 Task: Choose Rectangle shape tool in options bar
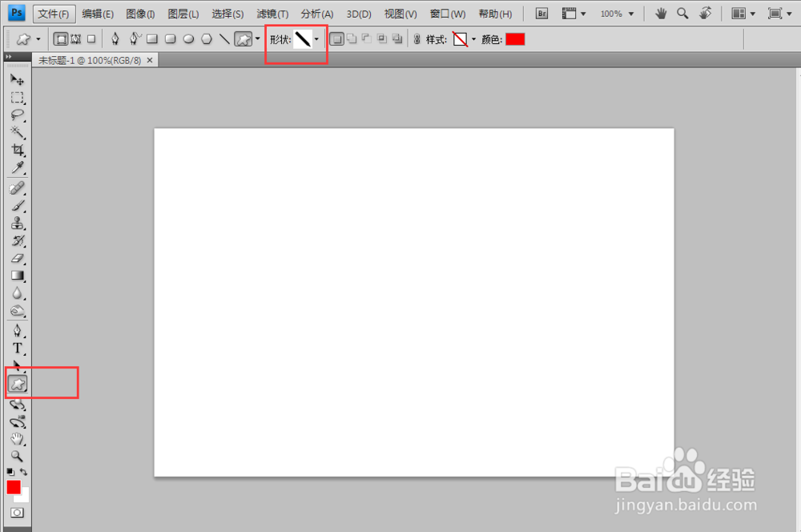(151, 38)
